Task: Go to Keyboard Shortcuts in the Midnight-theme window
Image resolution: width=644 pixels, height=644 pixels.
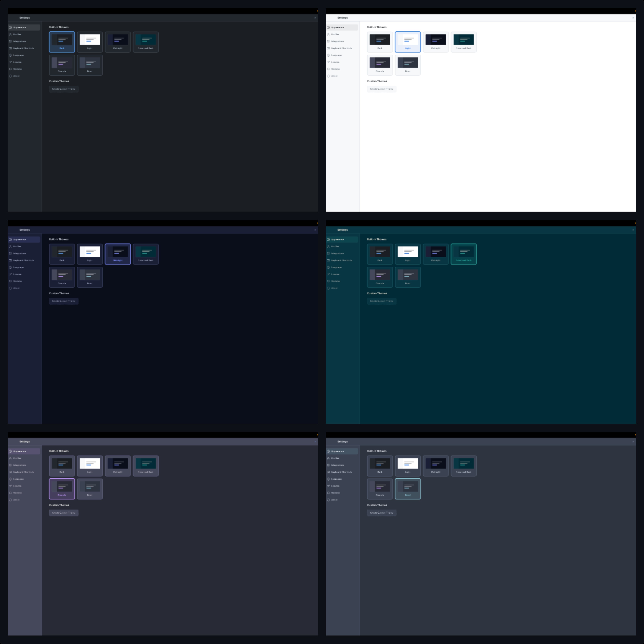Action: [x=24, y=260]
